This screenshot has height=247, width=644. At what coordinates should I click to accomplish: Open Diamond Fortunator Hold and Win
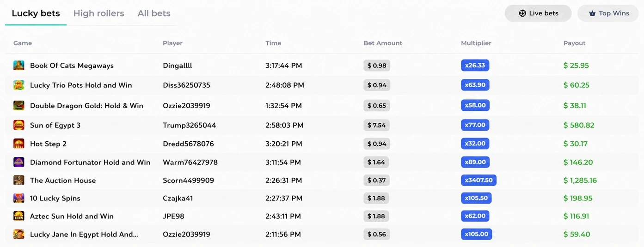pyautogui.click(x=90, y=162)
